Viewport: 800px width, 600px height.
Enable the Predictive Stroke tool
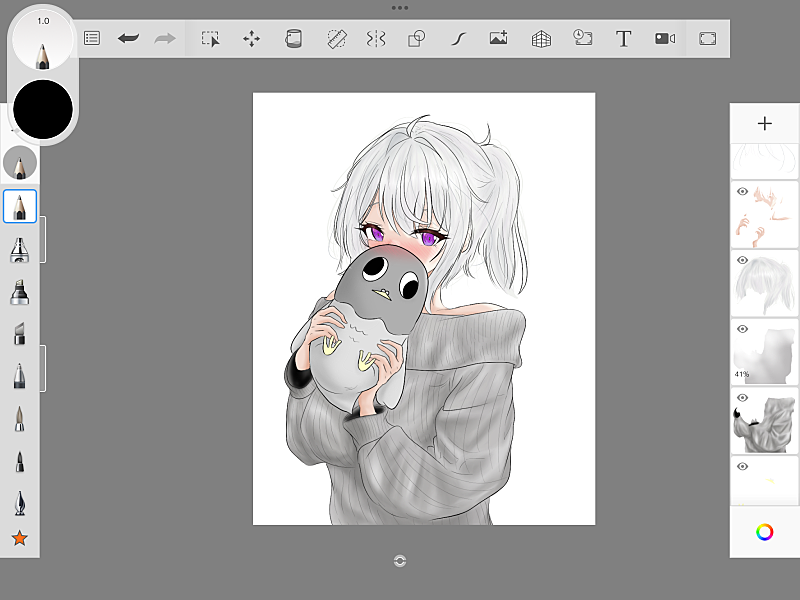coord(458,39)
